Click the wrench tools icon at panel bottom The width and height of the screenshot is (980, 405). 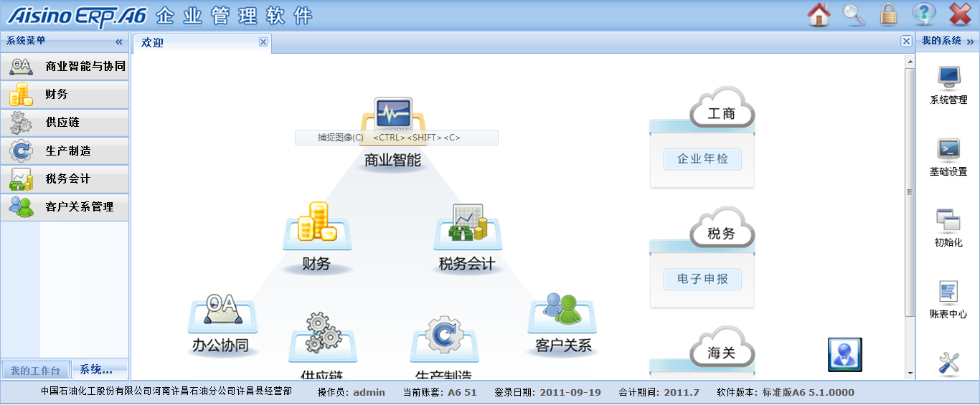(x=948, y=363)
